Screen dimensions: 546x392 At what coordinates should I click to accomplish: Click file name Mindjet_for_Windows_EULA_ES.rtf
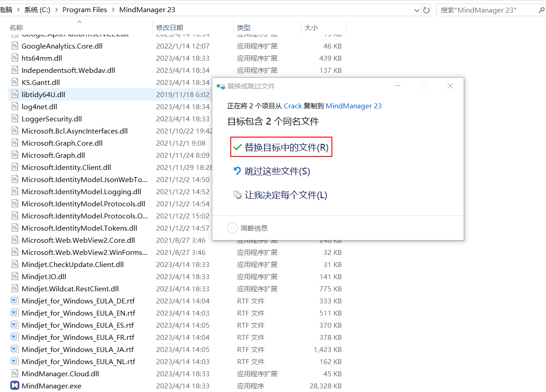point(77,325)
